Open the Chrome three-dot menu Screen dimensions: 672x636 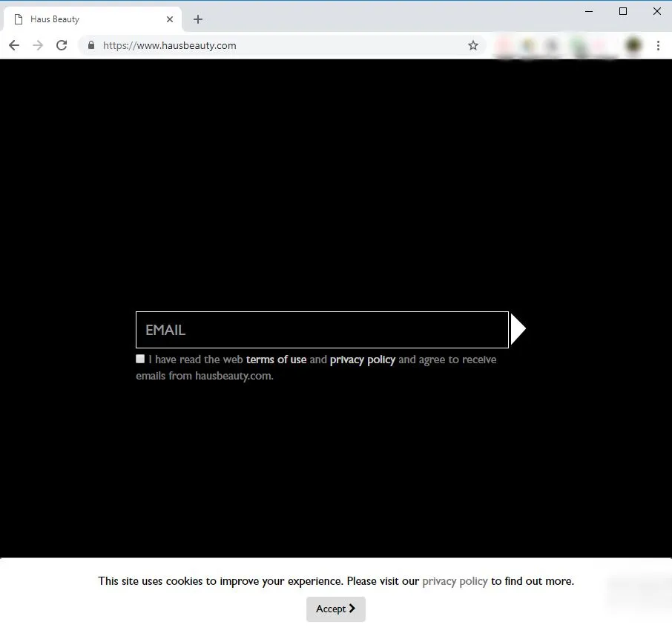pyautogui.click(x=658, y=45)
